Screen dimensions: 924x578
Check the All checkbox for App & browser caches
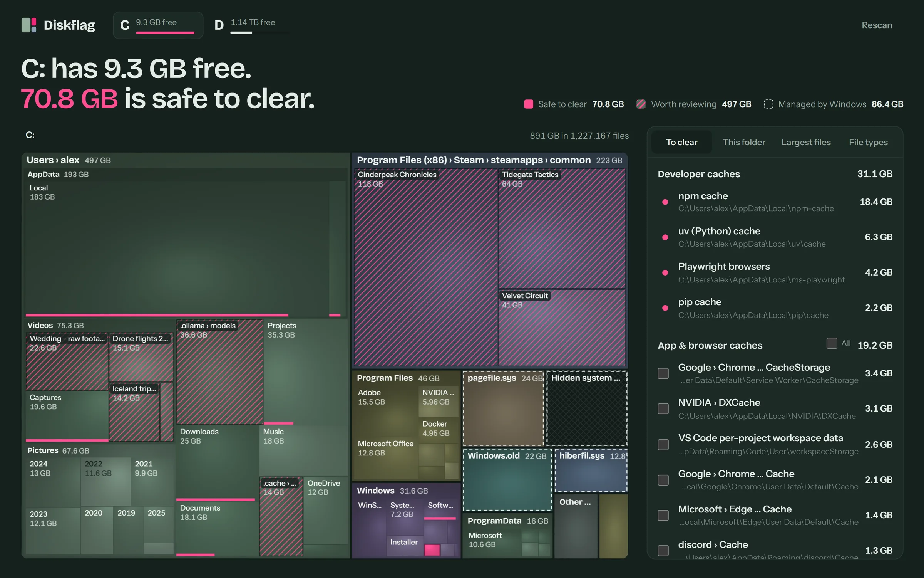point(832,343)
